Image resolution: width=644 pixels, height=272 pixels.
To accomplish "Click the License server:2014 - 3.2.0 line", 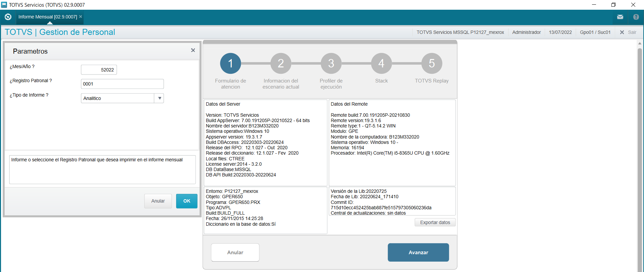I will pos(234,164).
